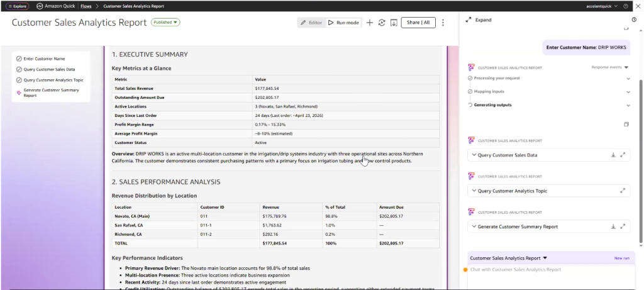Open the Published status dropdown
Image resolution: width=644 pixels, height=290 pixels.
[165, 22]
